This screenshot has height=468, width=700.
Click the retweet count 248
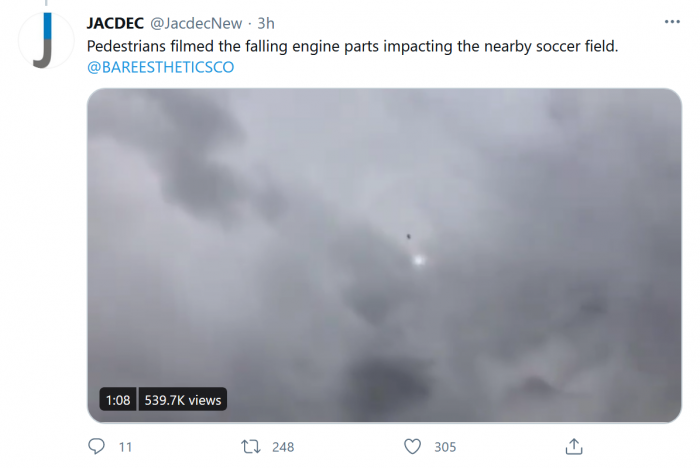(283, 447)
